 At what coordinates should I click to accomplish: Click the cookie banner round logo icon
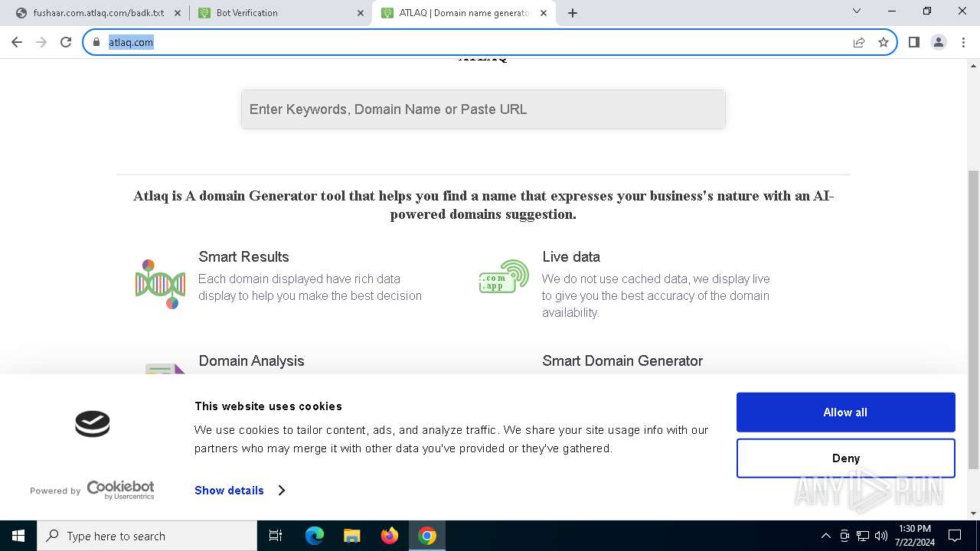point(93,424)
